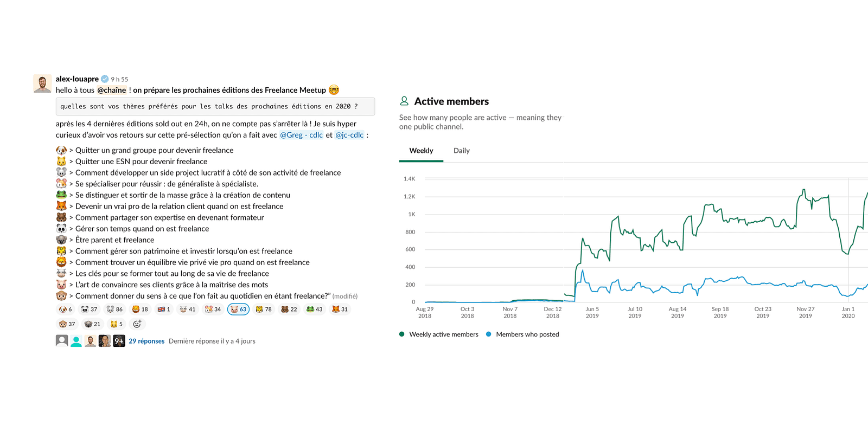
Task: Click the @chaîne mention
Action: point(112,90)
